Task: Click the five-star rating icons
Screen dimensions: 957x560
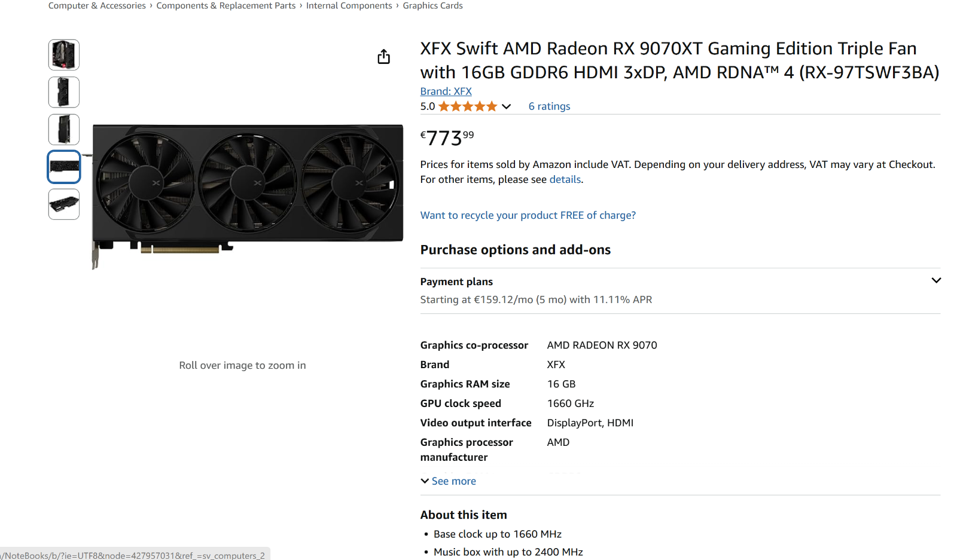Action: click(x=468, y=106)
